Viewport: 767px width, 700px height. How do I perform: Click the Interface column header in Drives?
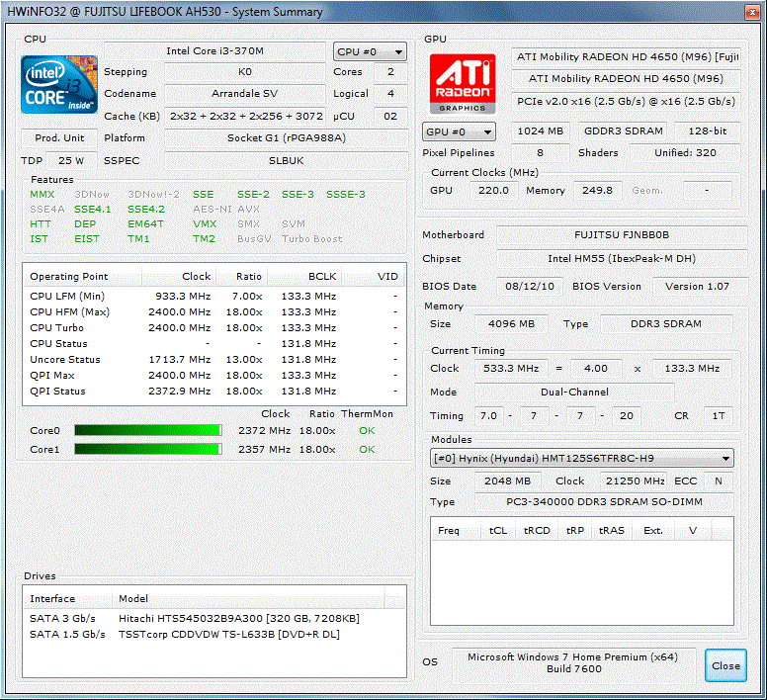click(67, 599)
